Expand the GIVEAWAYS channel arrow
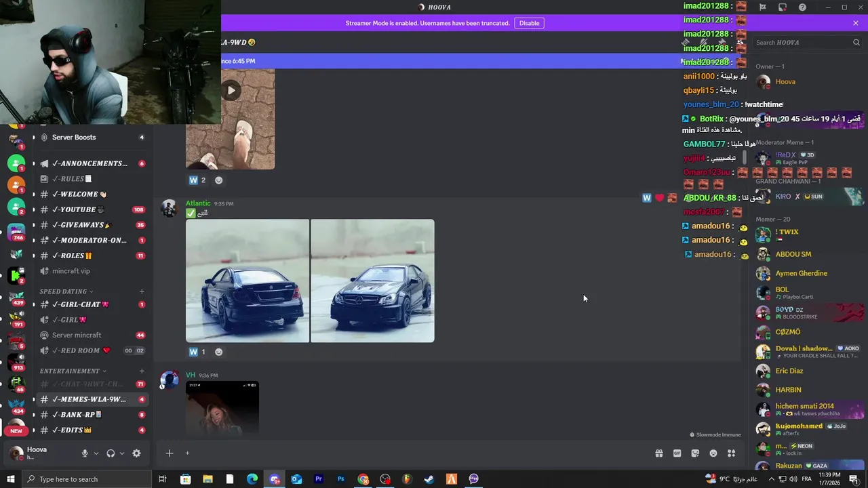The width and height of the screenshot is (868, 488). (x=33, y=225)
